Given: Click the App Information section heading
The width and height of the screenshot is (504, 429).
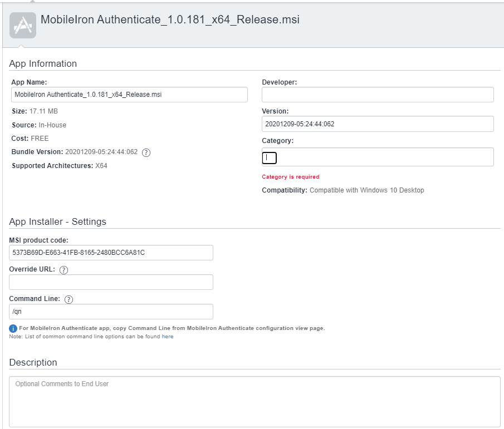Looking at the screenshot, I should 43,63.
